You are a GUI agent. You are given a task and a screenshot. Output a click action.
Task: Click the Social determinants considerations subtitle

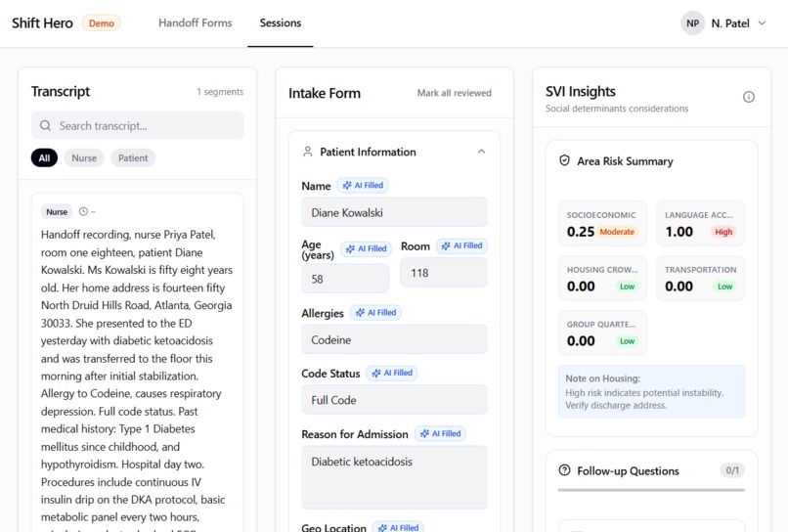[x=617, y=109]
